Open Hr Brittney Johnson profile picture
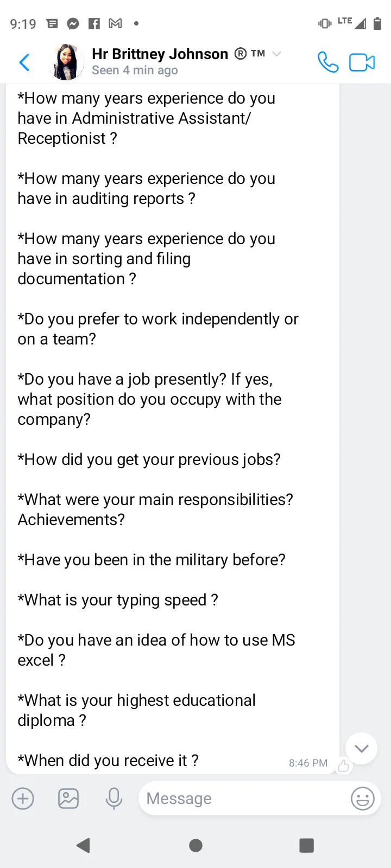391x868 pixels. [x=66, y=62]
